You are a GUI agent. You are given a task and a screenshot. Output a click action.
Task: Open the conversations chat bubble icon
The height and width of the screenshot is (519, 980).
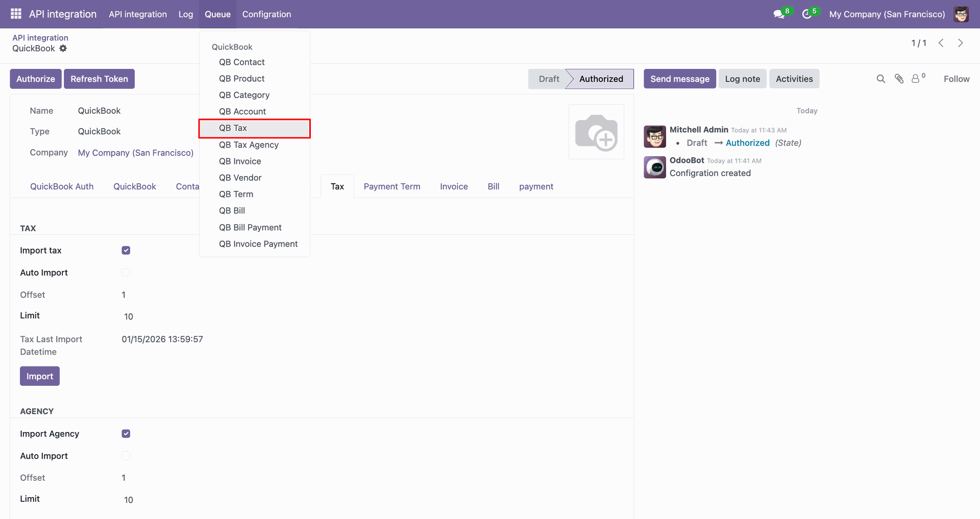[779, 14]
